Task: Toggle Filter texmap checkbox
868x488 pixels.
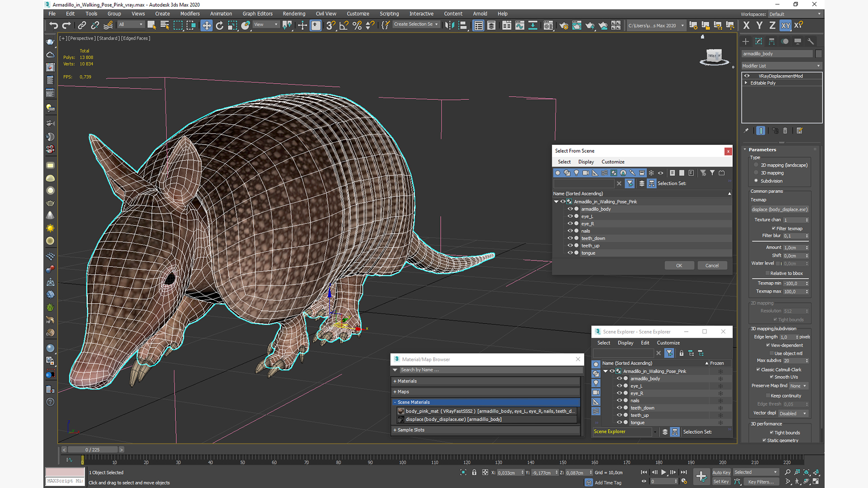Action: [774, 228]
